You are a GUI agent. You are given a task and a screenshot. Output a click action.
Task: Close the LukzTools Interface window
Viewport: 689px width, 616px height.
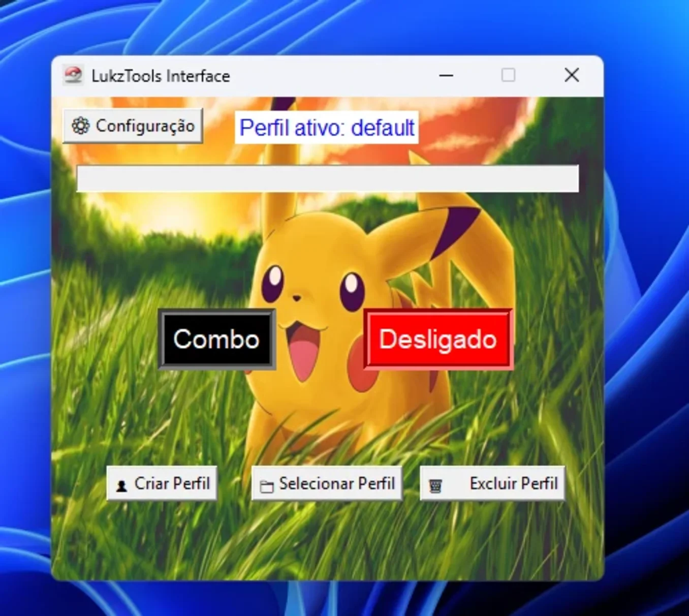tap(572, 76)
